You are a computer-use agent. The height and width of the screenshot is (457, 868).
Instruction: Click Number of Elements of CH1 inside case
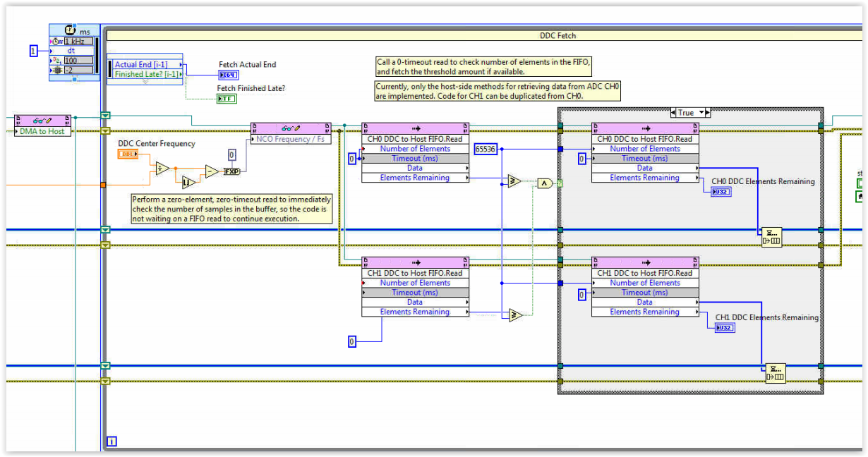[645, 283]
